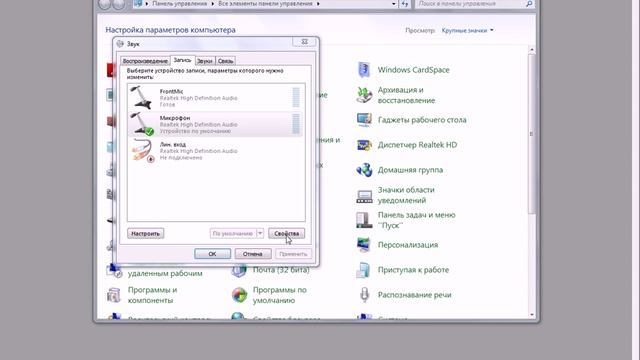This screenshot has width=640, height=360.
Task: Click Windows CardSpace label
Action: (413, 70)
